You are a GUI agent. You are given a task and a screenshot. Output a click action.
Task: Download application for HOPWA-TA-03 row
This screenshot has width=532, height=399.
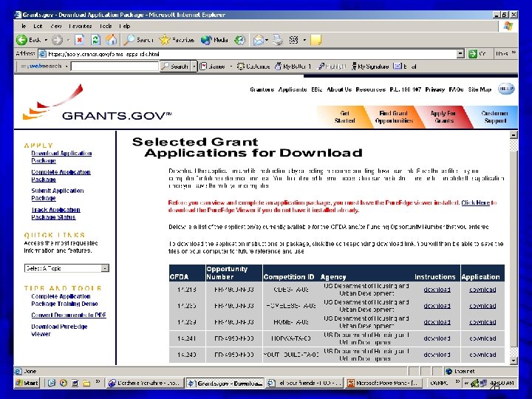point(482,338)
